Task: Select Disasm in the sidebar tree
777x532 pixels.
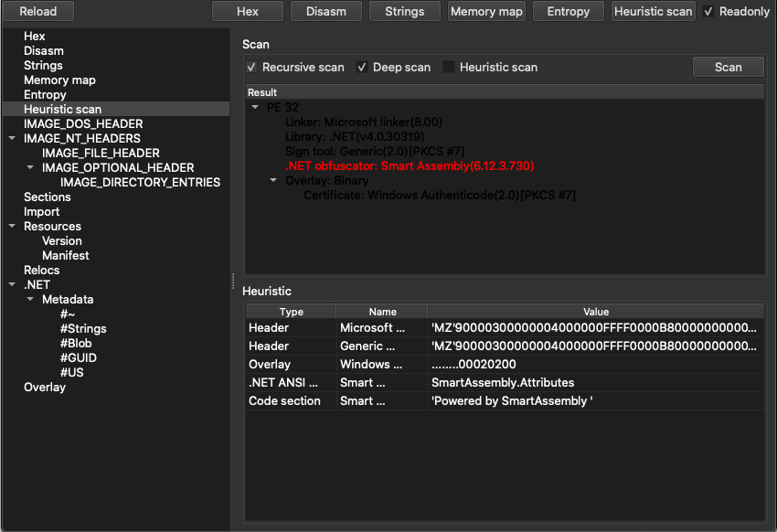Action: coord(44,51)
